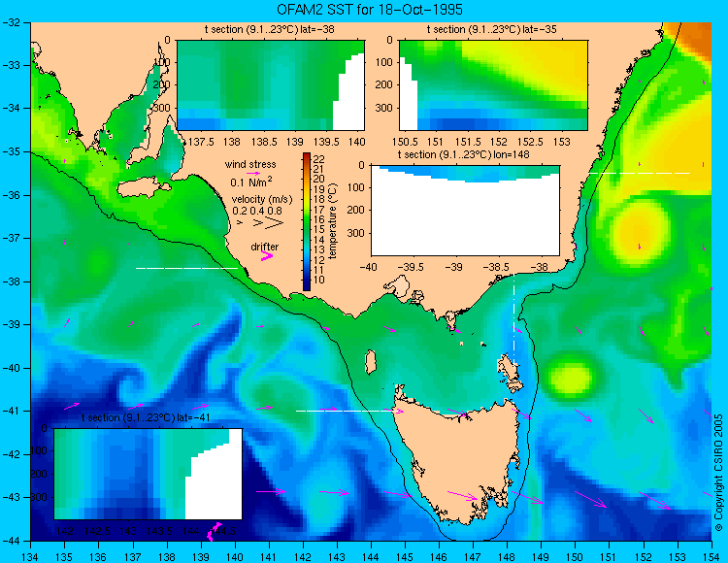Viewport: 728px width, 563px height.
Task: Open the lat=-38 temperature section inset plot
Action: (x=271, y=85)
